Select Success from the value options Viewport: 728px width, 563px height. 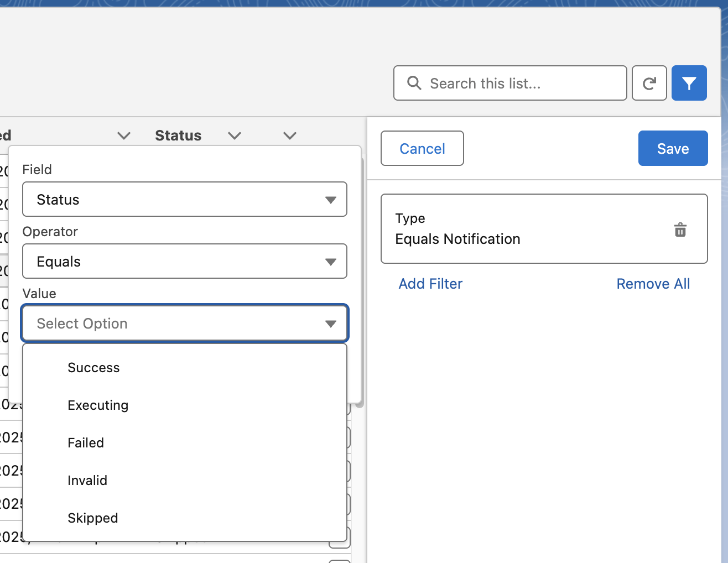93,368
